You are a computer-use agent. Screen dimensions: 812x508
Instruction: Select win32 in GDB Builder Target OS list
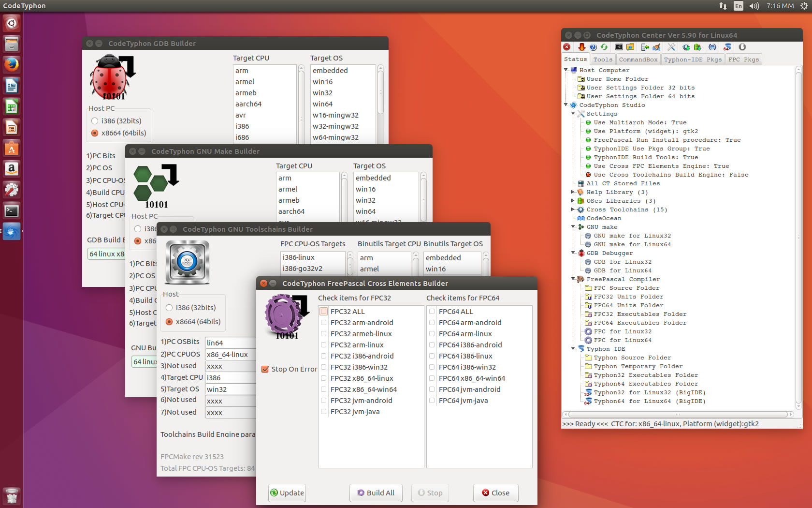tap(343, 93)
